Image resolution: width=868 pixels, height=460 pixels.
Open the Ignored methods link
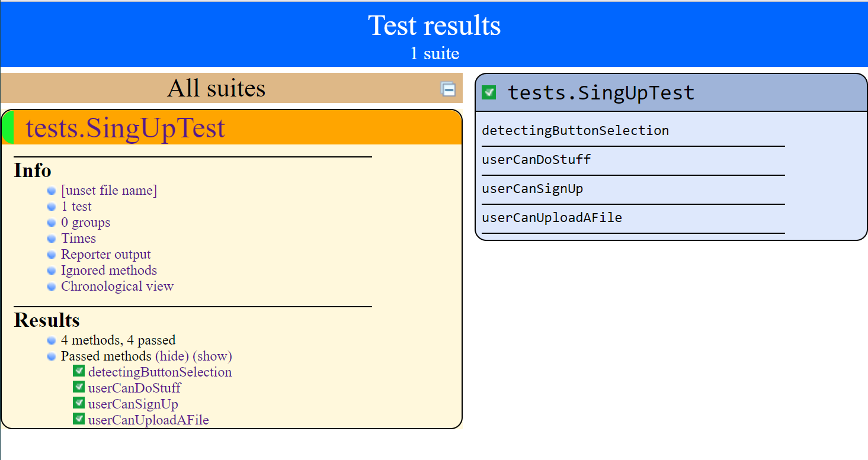point(109,271)
